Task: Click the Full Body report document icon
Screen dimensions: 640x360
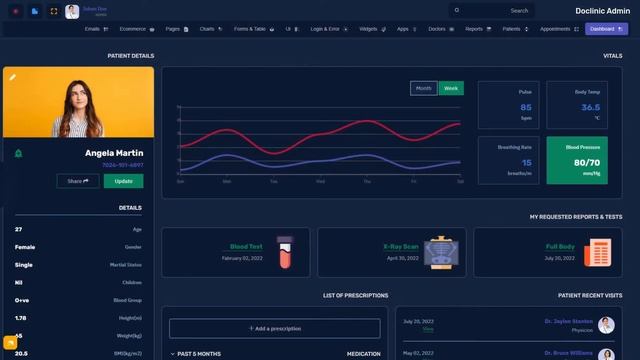Action: tap(598, 253)
